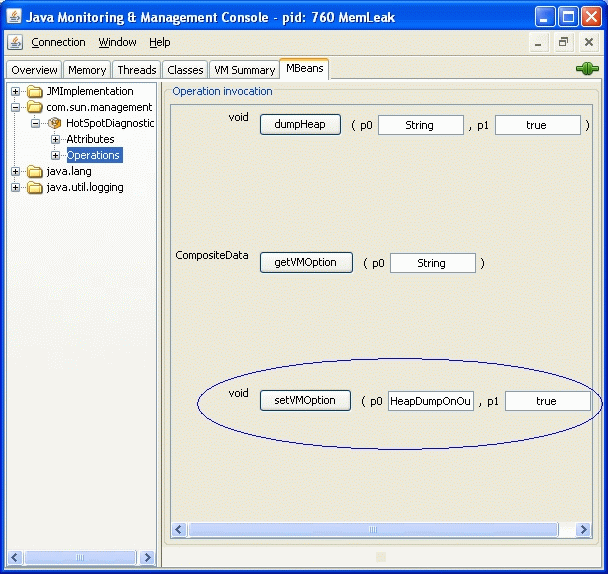Expand the Attributes node
The height and width of the screenshot is (574, 608).
click(55, 139)
